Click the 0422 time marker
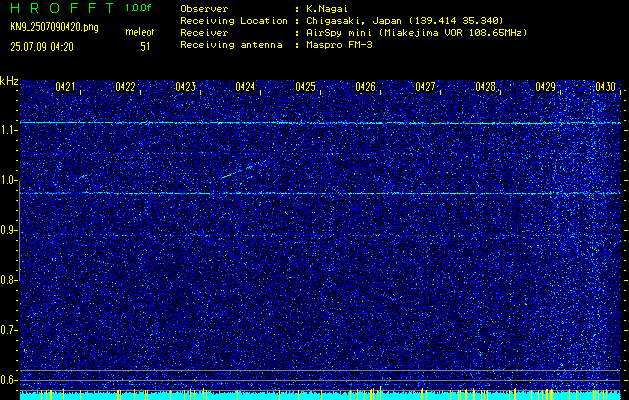This screenshot has width=629, height=400. 126,86
